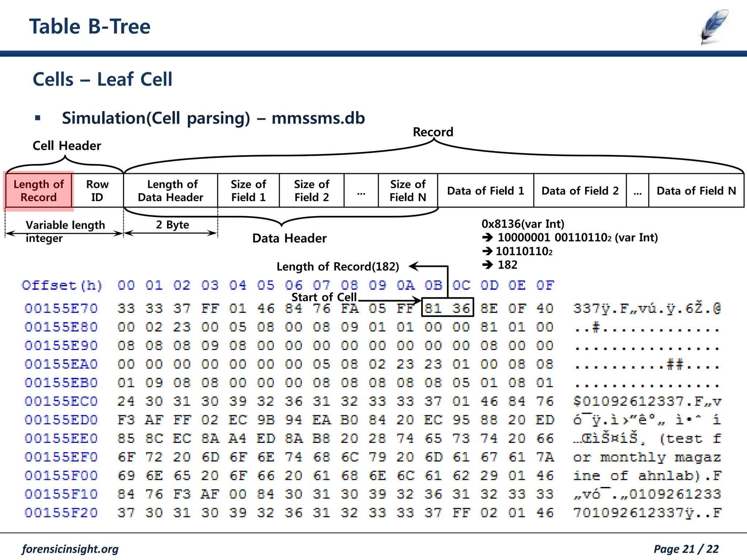Select the 'Data of Field N' box
Viewport: 747px width, 560px height.
(696, 191)
